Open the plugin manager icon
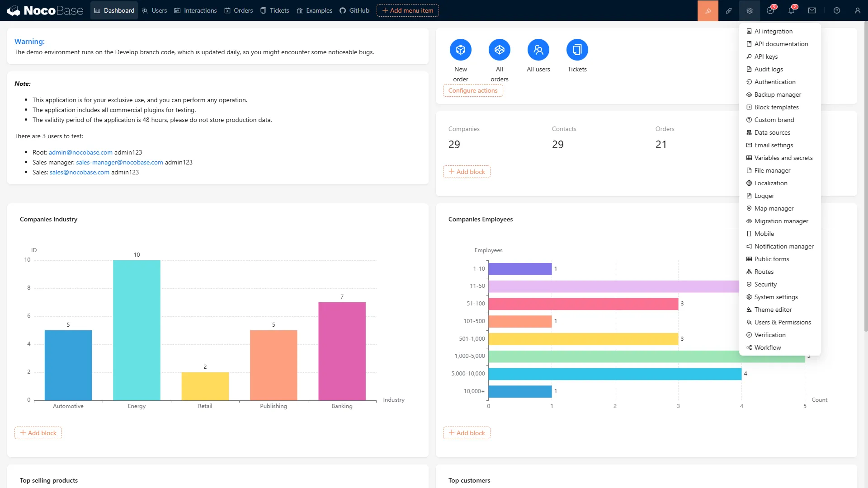The image size is (868, 488). pyautogui.click(x=728, y=10)
